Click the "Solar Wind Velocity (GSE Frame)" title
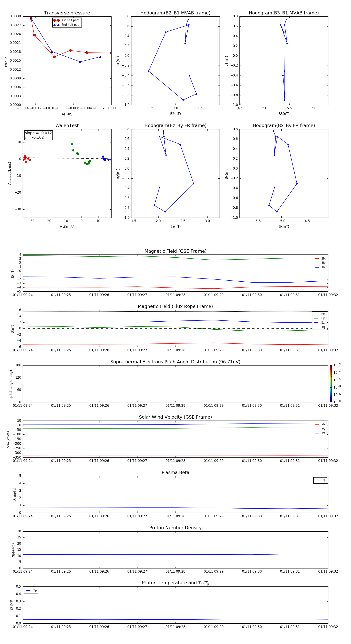This screenshot has height=644, width=351. (x=175, y=417)
